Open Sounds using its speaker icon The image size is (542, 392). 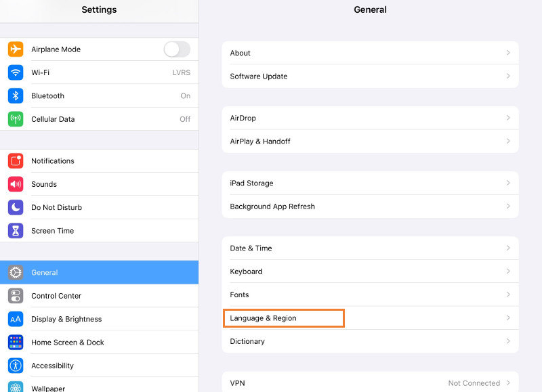point(17,184)
